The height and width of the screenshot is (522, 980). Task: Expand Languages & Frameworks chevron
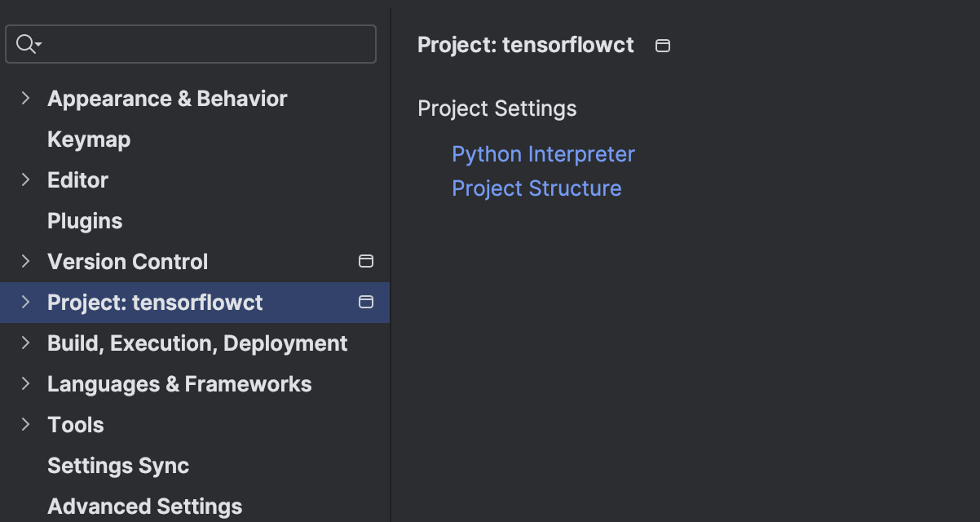coord(25,384)
